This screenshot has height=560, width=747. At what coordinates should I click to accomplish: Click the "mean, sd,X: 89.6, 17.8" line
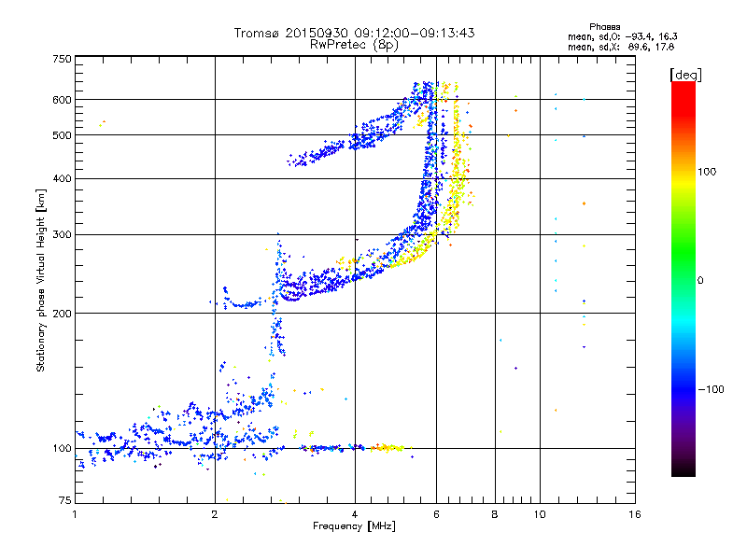click(621, 48)
